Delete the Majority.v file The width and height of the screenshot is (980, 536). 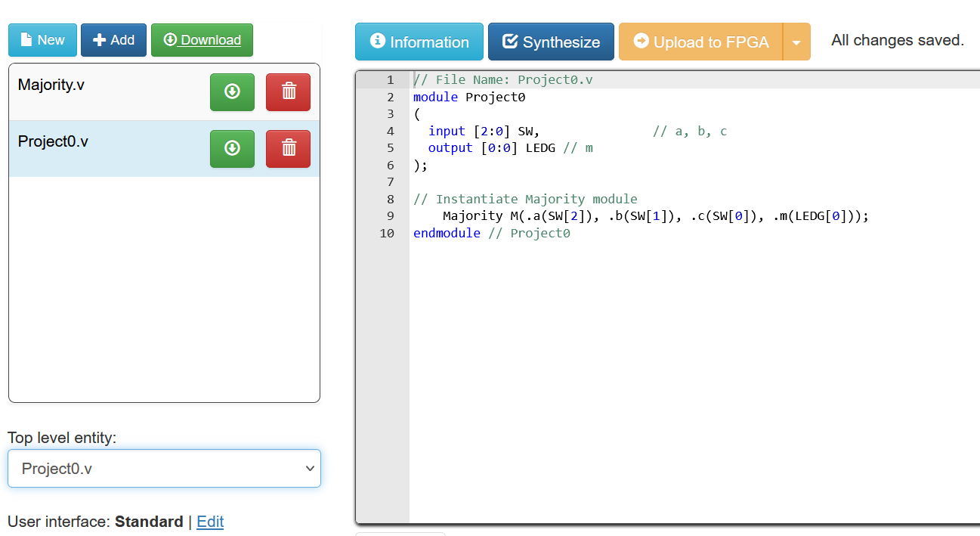288,92
